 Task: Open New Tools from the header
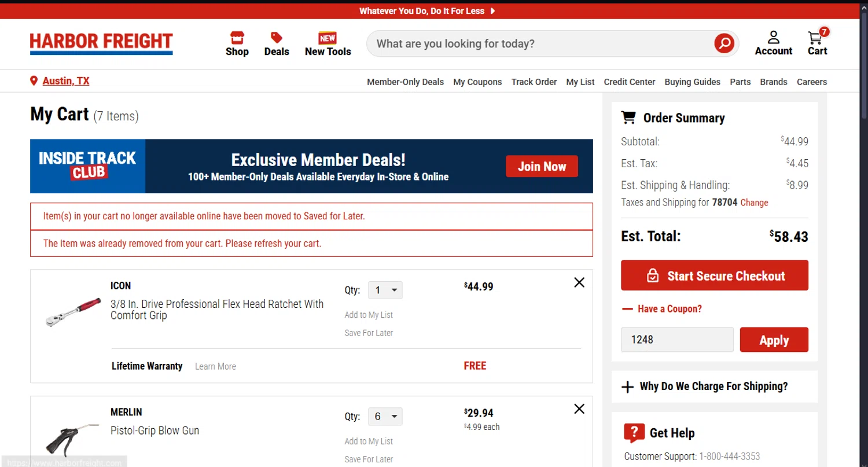click(328, 43)
